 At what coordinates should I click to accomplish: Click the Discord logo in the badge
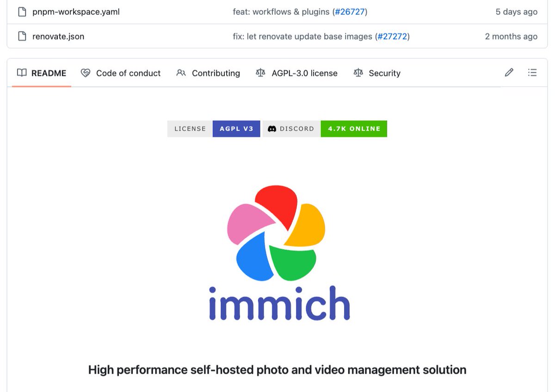pyautogui.click(x=272, y=129)
